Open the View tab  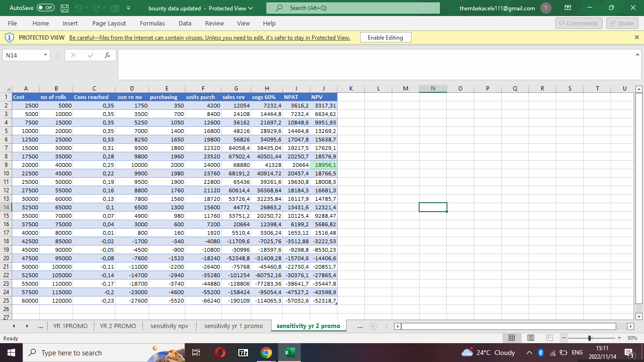[243, 23]
